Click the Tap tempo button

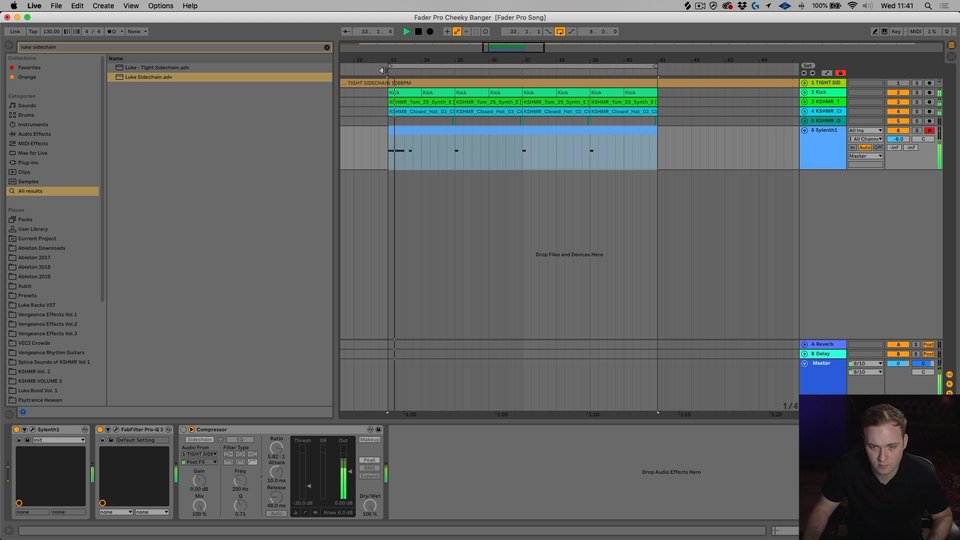[33, 31]
